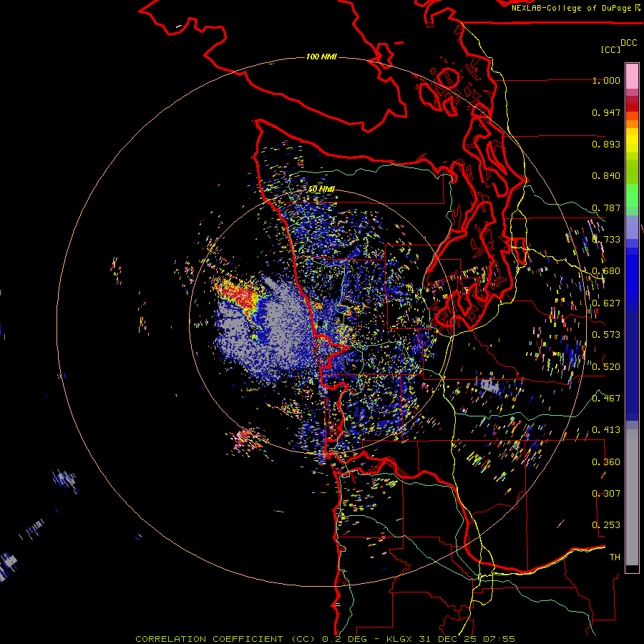Click the pink echo cluster southwest of radar
This screenshot has width=644, height=644.
[x=248, y=439]
